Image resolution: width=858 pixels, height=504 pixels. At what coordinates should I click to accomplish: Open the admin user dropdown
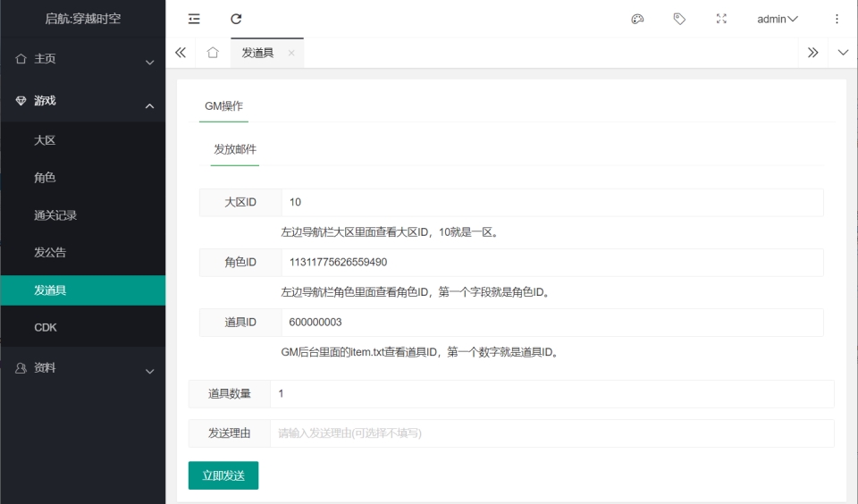click(777, 19)
